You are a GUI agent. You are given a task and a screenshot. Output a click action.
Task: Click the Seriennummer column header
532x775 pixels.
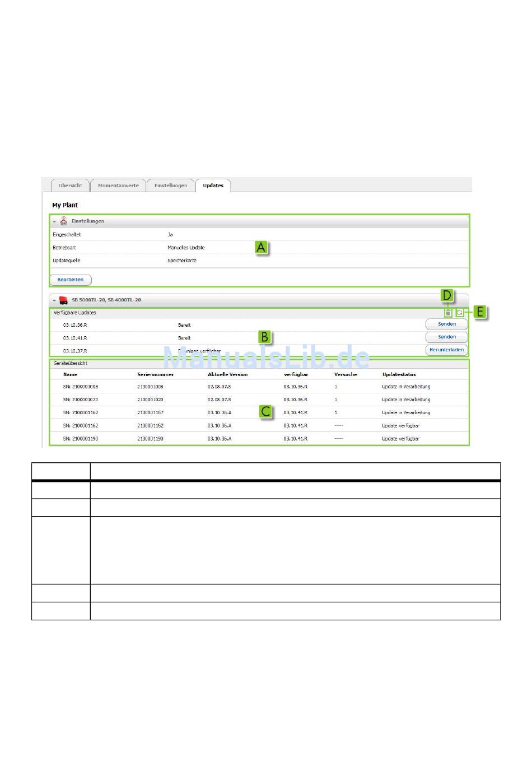pos(155,374)
